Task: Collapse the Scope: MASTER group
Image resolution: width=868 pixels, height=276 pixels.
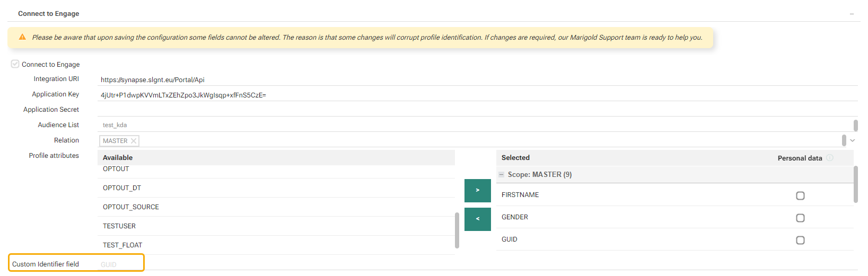Action: pos(501,174)
